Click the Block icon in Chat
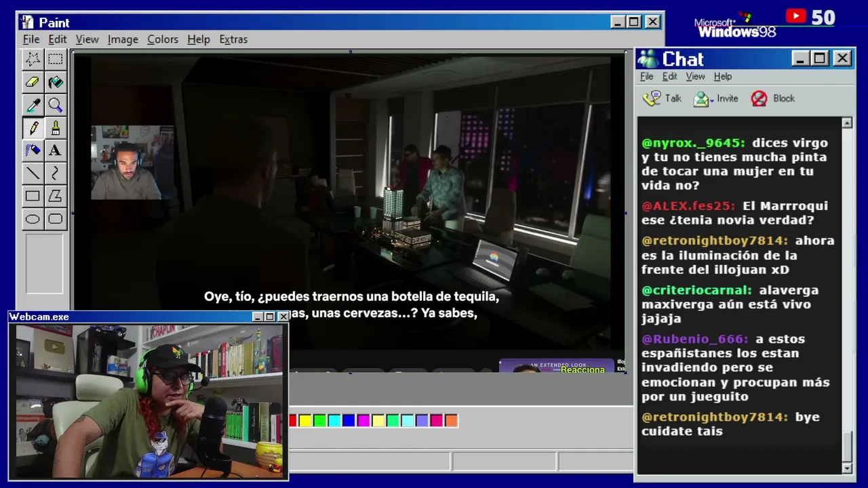The image size is (868, 488). (759, 99)
